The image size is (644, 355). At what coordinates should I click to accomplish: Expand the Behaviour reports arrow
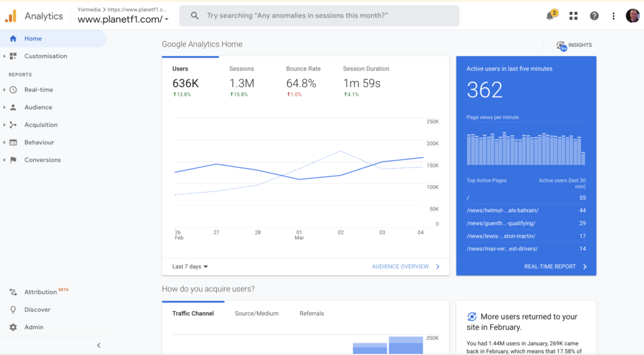(x=4, y=143)
